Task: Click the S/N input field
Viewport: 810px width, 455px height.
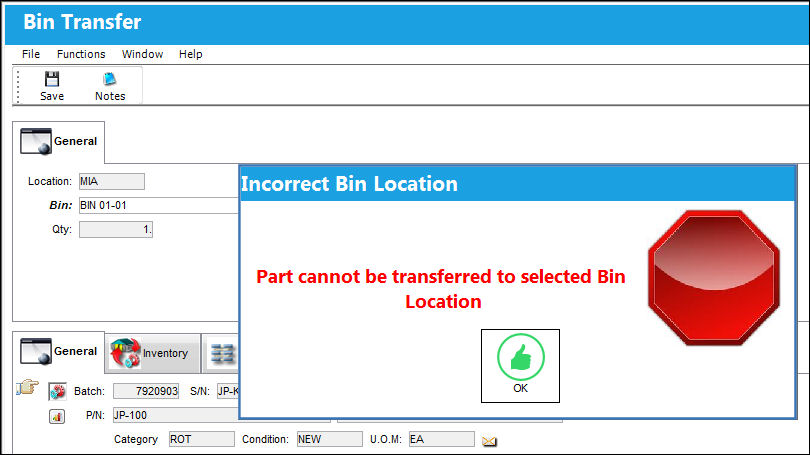Action: pos(228,391)
